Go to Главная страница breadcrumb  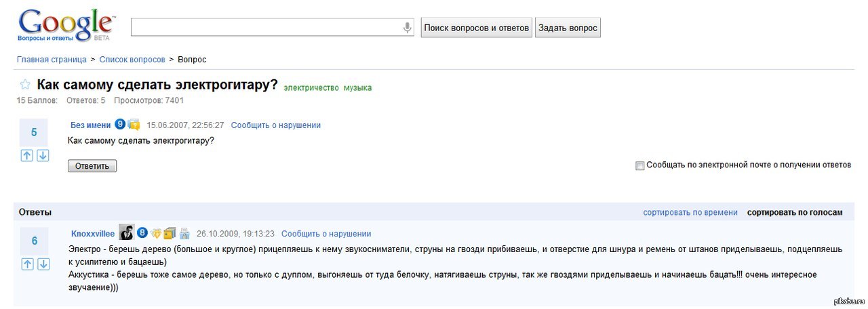pos(52,60)
